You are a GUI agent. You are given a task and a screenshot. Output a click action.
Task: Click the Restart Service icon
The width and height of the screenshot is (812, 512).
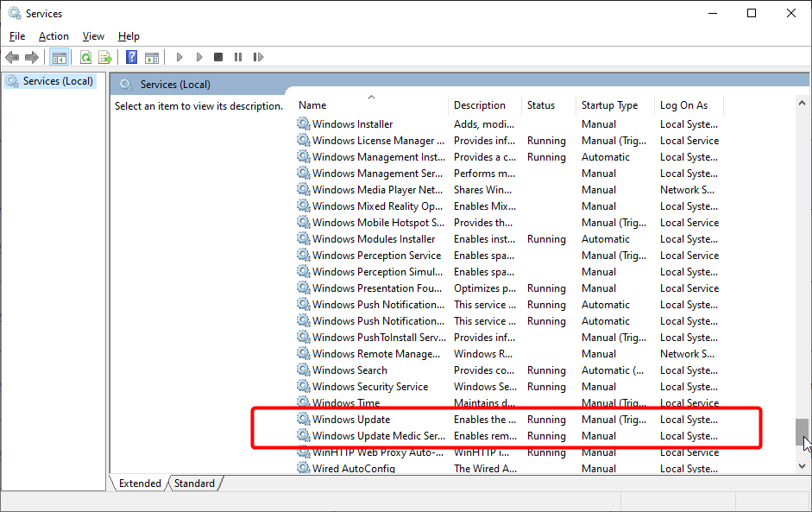pyautogui.click(x=258, y=57)
